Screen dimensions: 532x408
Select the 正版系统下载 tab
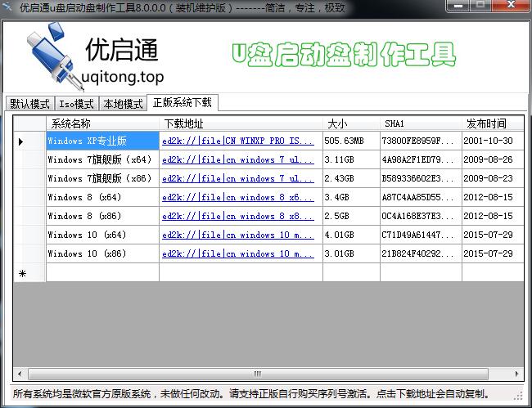pos(182,103)
